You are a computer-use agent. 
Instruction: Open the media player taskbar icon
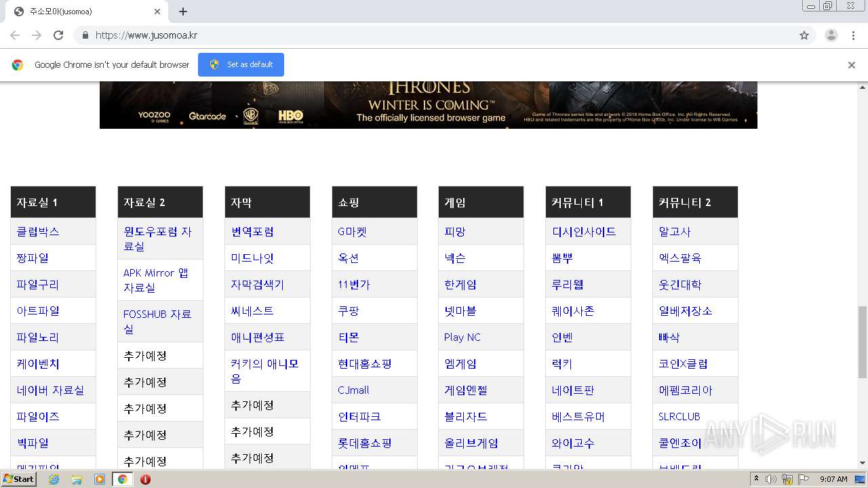pos(100,479)
